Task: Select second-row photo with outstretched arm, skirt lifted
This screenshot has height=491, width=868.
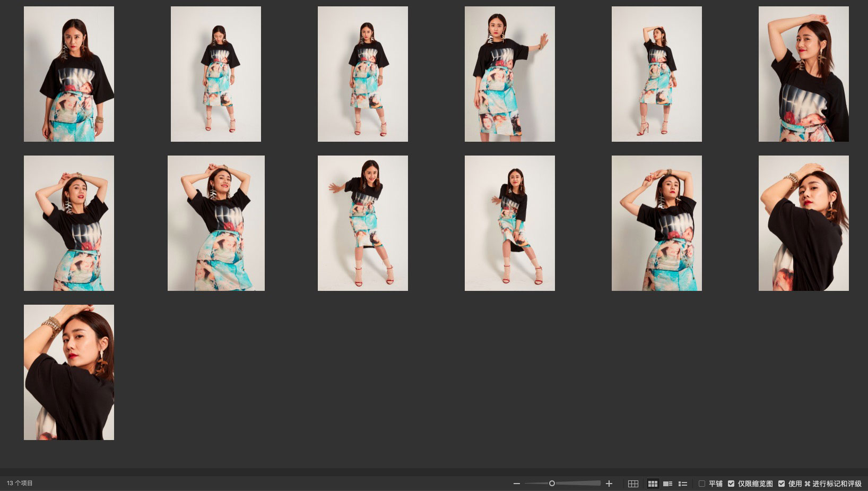Action: tap(363, 223)
